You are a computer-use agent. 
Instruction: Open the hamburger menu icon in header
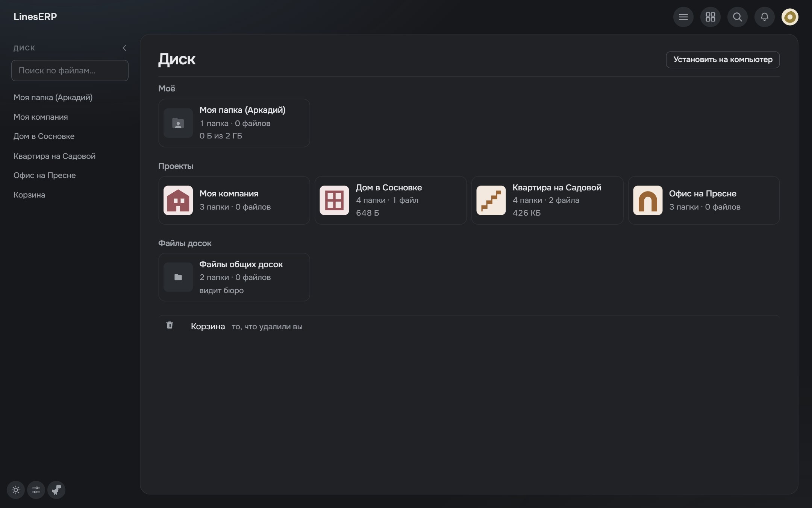(683, 17)
